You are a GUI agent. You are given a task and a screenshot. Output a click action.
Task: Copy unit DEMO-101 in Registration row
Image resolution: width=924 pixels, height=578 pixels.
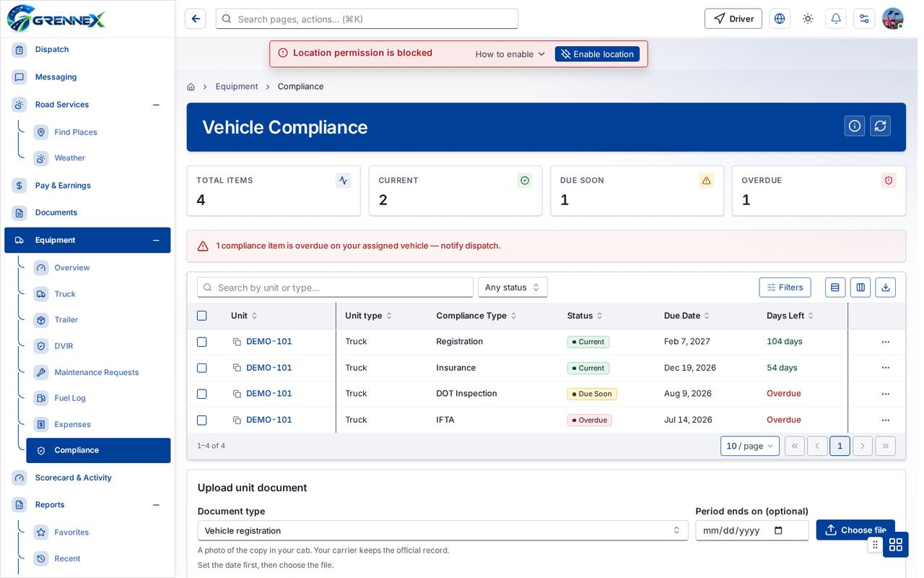coord(237,342)
